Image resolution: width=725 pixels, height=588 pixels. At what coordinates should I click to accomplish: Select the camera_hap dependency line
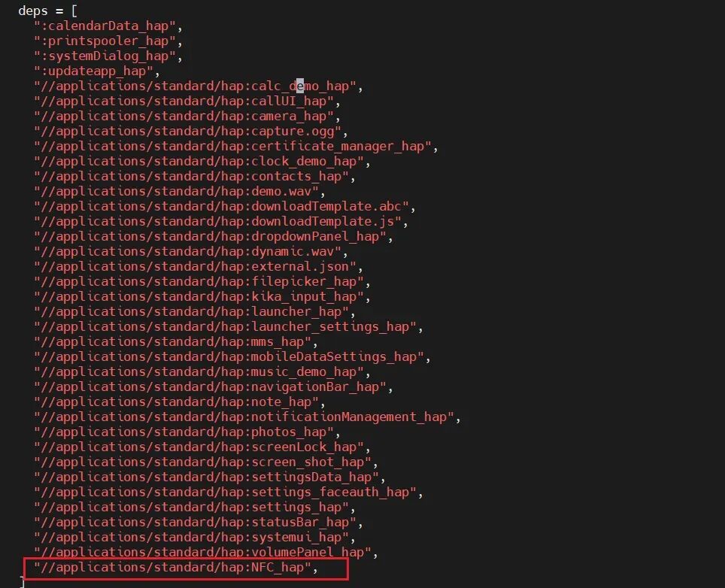coord(187,116)
